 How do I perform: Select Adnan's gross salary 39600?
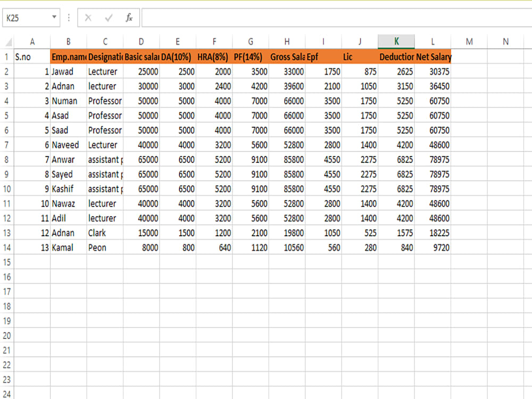(287, 86)
